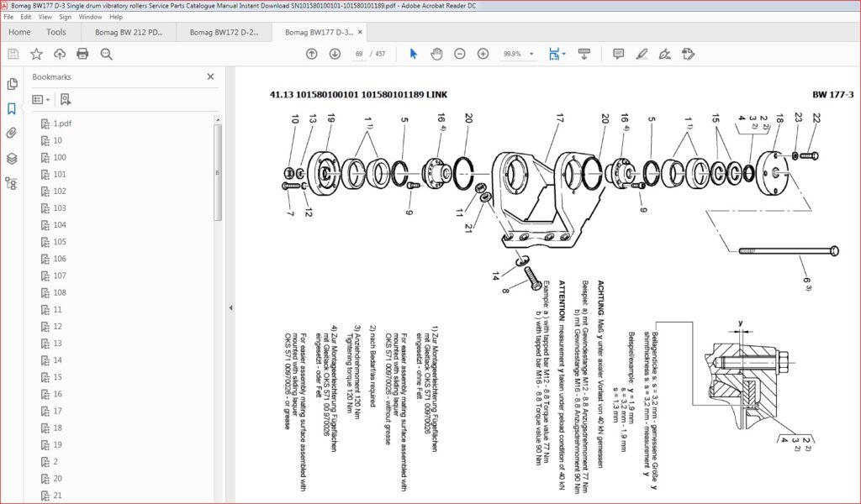
Task: Switch to Bomag BW 212 PD tab
Action: 129,33
